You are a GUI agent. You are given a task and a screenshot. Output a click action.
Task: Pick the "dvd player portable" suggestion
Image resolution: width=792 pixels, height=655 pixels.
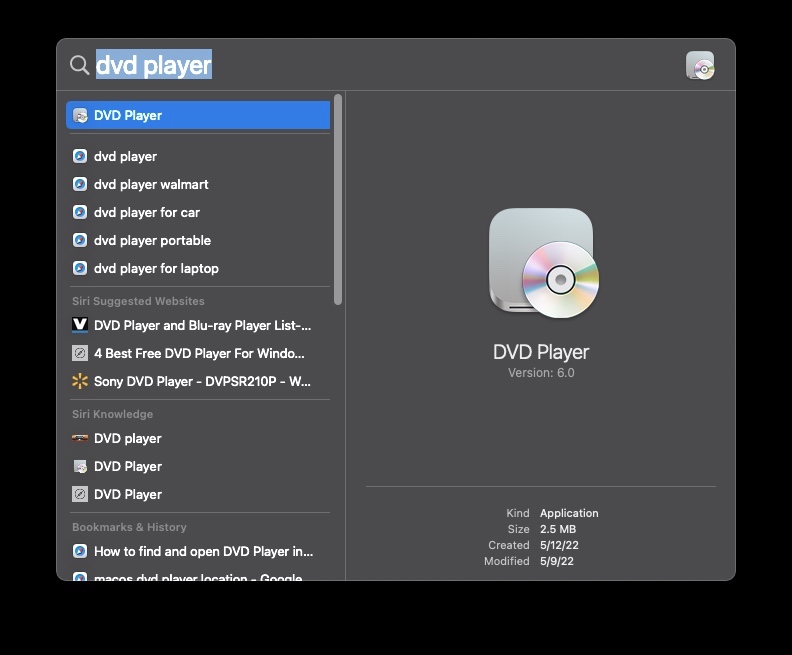click(x=198, y=240)
